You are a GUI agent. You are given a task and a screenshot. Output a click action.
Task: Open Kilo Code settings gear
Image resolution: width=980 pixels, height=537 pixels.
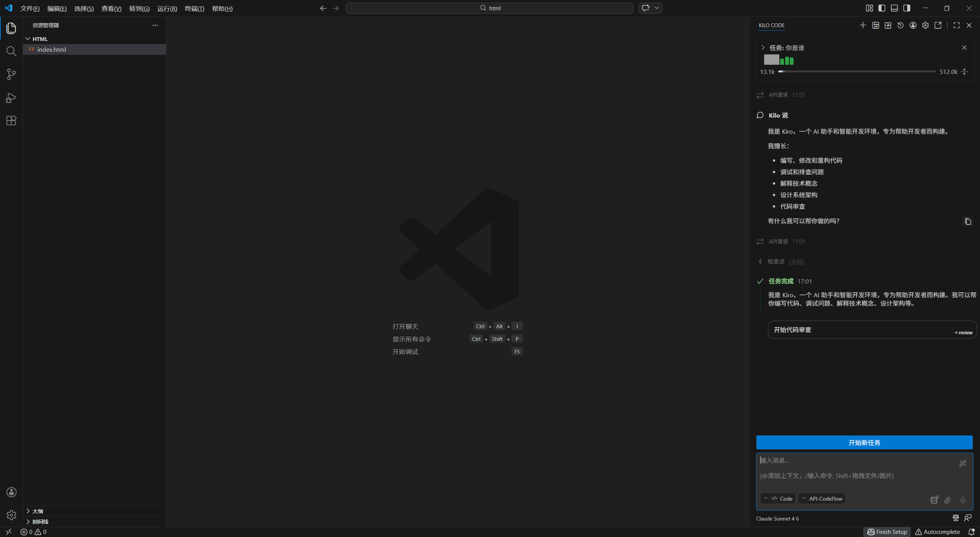(x=925, y=25)
